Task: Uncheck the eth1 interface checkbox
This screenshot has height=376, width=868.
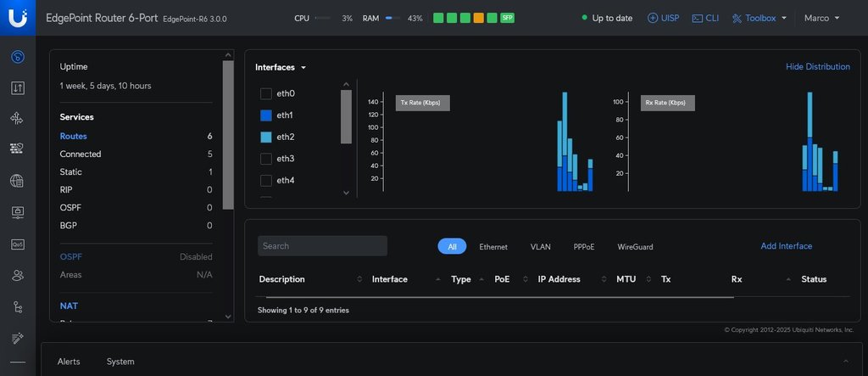Action: pos(266,115)
